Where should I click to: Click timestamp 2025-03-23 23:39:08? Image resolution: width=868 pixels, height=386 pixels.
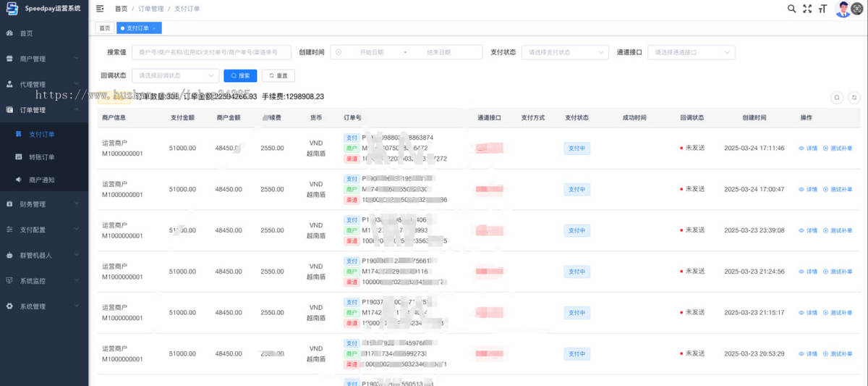754,230
